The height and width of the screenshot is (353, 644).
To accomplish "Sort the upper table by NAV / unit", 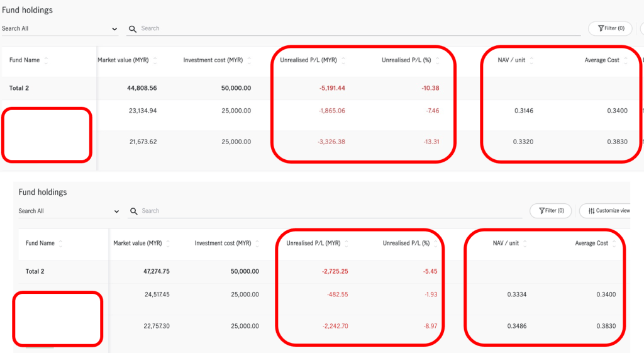I will pyautogui.click(x=531, y=60).
